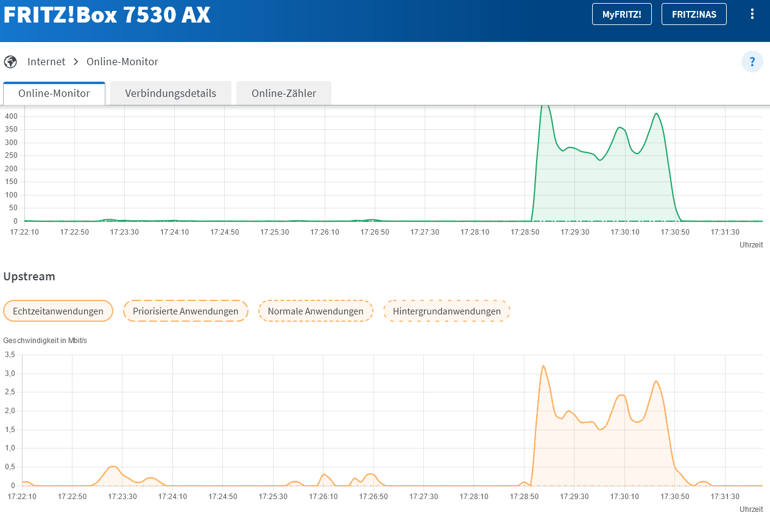
Task: Toggle the Hintergrundanwendungen upstream series
Action: [x=447, y=311]
